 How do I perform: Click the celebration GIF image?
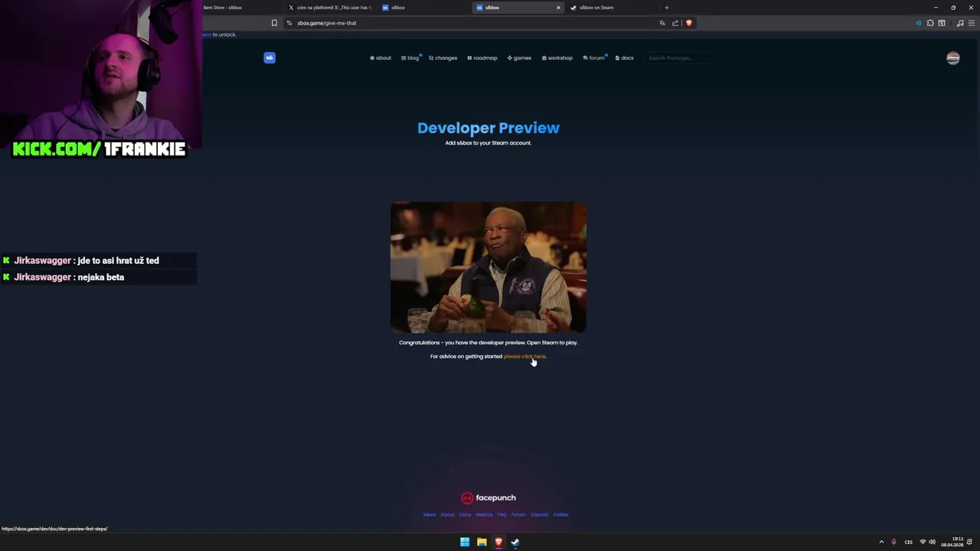(488, 267)
